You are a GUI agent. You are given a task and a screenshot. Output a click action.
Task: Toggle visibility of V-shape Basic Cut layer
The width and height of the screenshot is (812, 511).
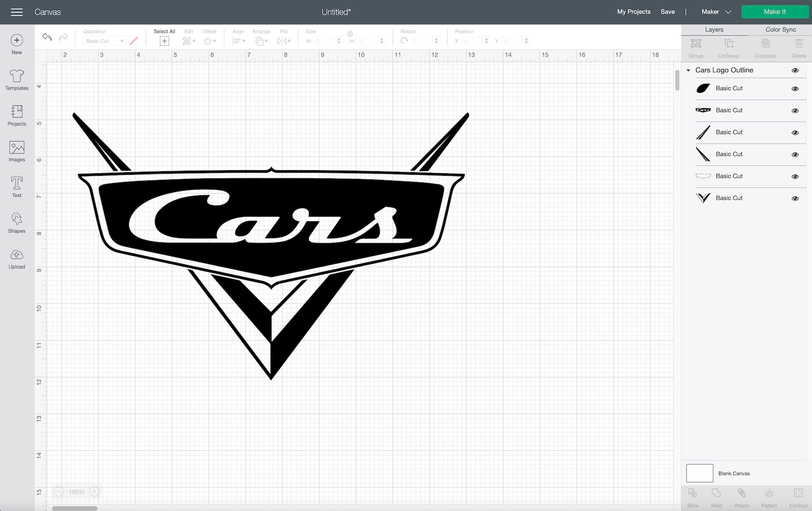tap(795, 199)
